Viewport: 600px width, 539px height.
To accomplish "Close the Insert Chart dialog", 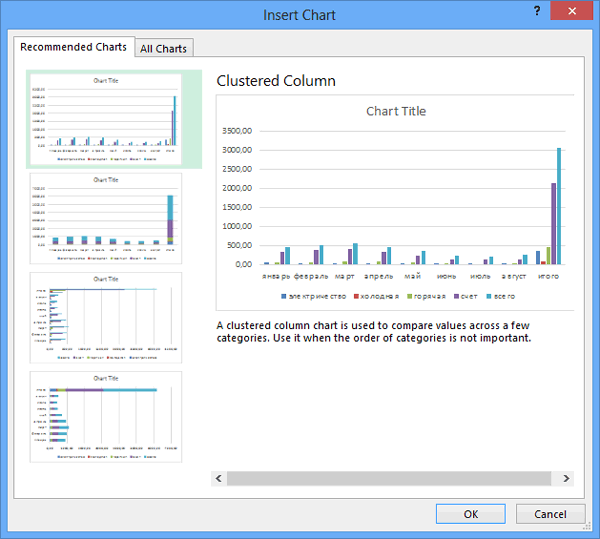I will pyautogui.click(x=574, y=12).
